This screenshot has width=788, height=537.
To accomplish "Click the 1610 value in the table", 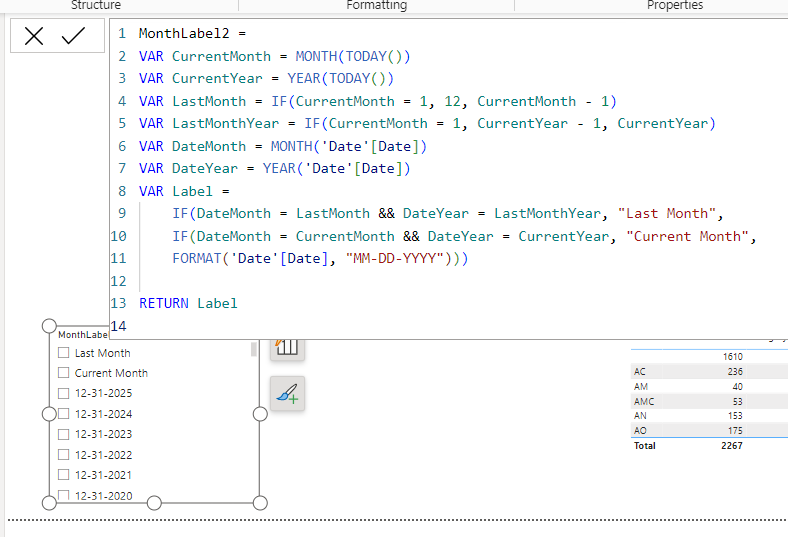I will click(733, 357).
